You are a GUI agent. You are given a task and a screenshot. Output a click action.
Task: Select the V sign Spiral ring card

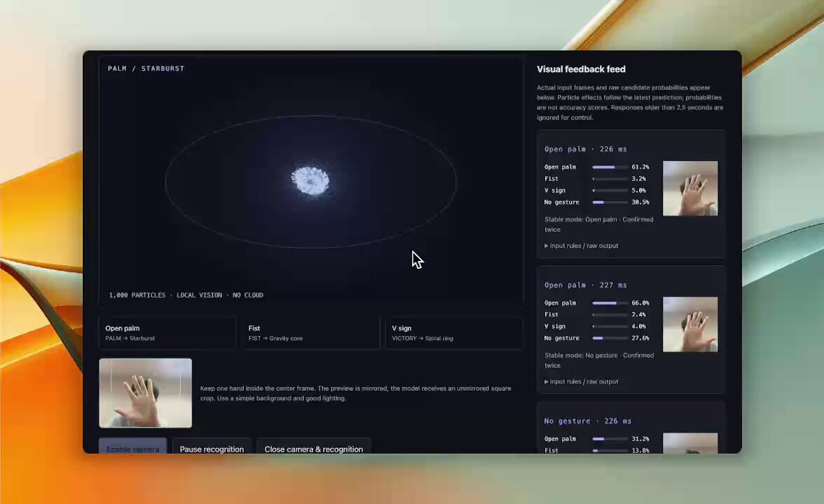pyautogui.click(x=454, y=333)
